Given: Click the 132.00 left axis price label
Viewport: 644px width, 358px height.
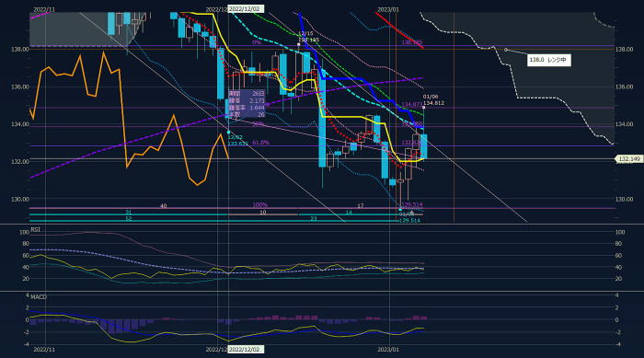Looking at the screenshot, I should pyautogui.click(x=20, y=162).
